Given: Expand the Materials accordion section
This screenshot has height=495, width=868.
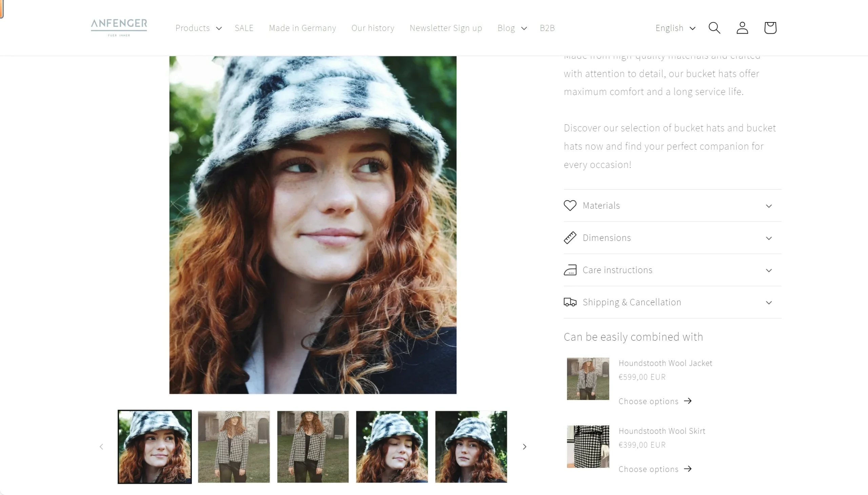Looking at the screenshot, I should 672,206.
